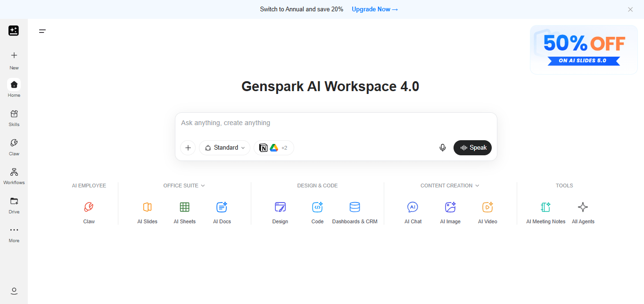Viewport: 644px width, 304px height.
Task: Open AI Meeting Notes
Action: tap(546, 212)
